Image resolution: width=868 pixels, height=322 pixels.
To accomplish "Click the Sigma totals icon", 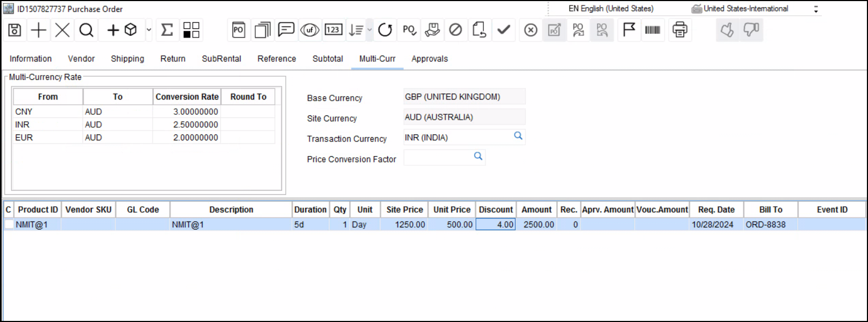I will pos(167,30).
